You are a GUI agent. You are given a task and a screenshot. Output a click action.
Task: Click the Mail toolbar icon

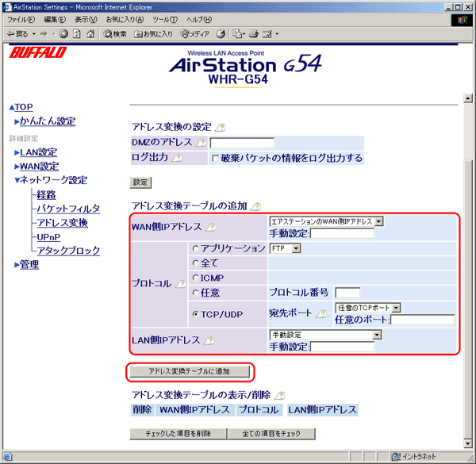coord(237,34)
